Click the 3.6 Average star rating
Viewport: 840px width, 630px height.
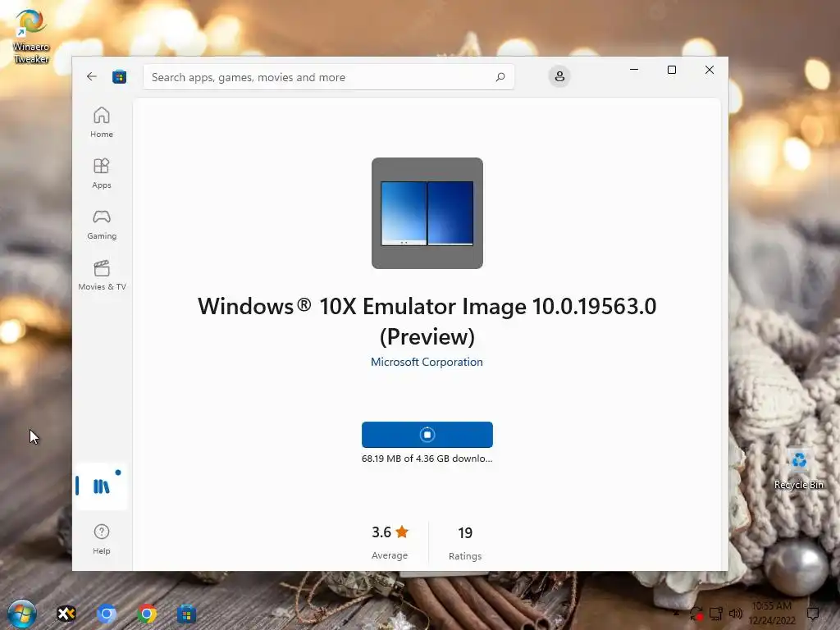(x=390, y=543)
